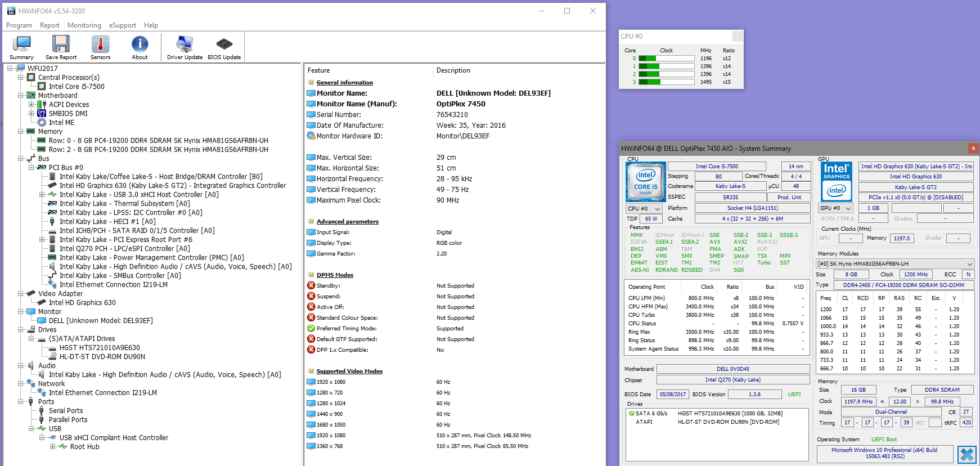Viewport: 980px width, 466px height.
Task: Click the Intel Q270 (Kaby Lake) chipset field
Action: pos(733,380)
